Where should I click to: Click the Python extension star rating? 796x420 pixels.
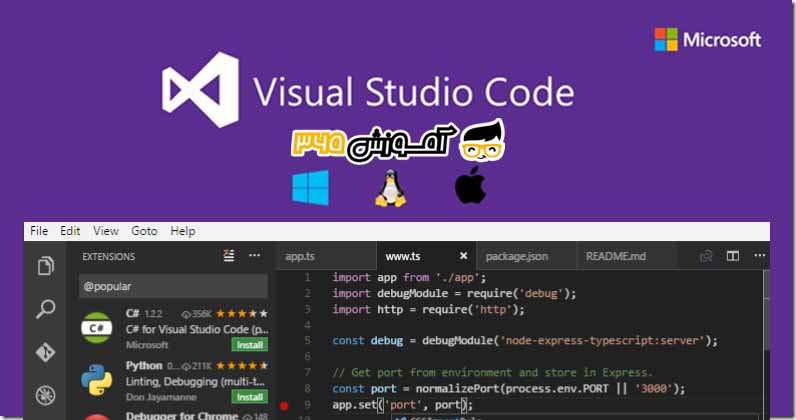[242, 366]
